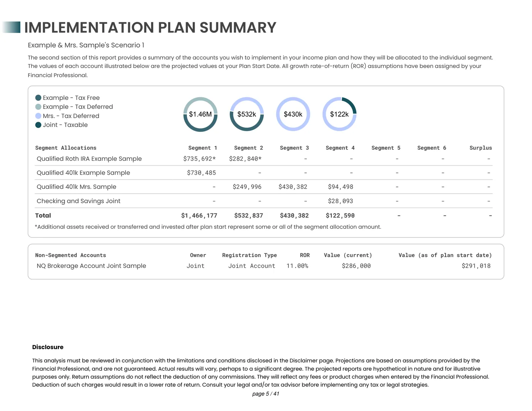
Task: Select the Qualified 401k Example Sample row label
Action: coord(83,173)
